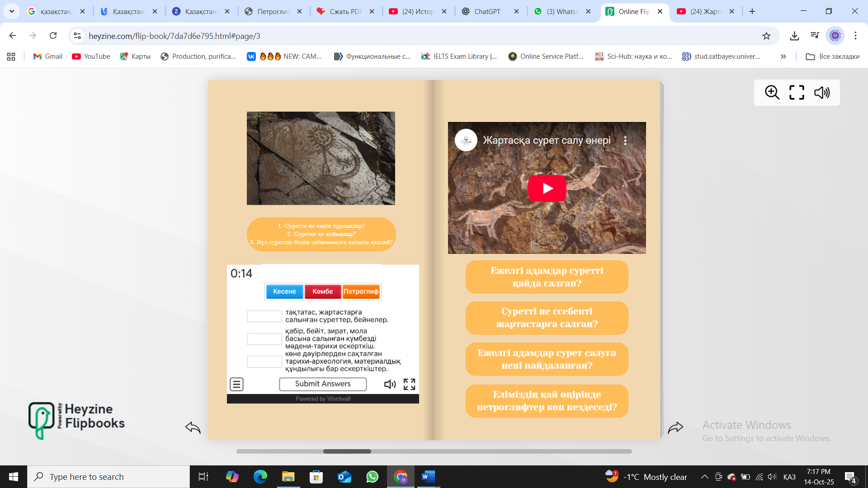868x488 pixels.
Task: Enter flipbook fullscreen mode
Action: [x=797, y=93]
